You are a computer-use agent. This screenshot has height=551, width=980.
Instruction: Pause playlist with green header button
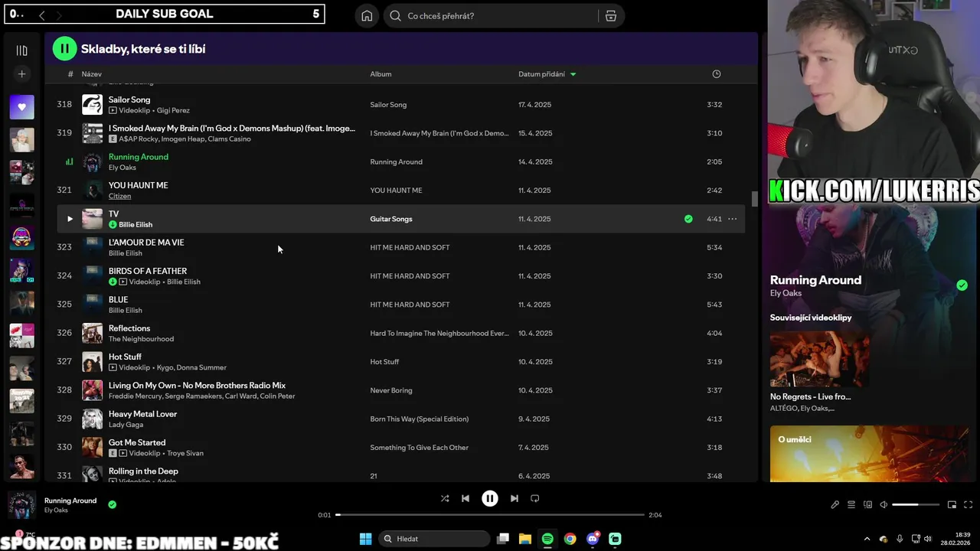pos(64,49)
